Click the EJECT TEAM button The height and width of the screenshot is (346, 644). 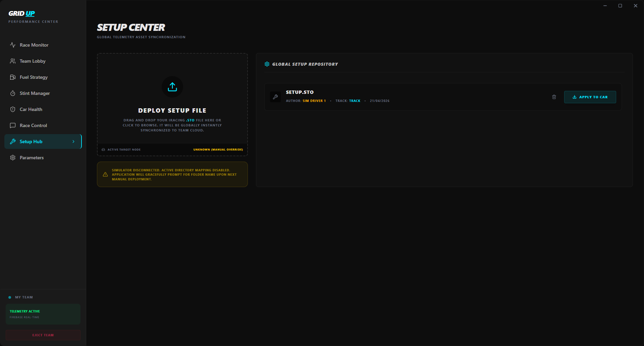(43, 335)
